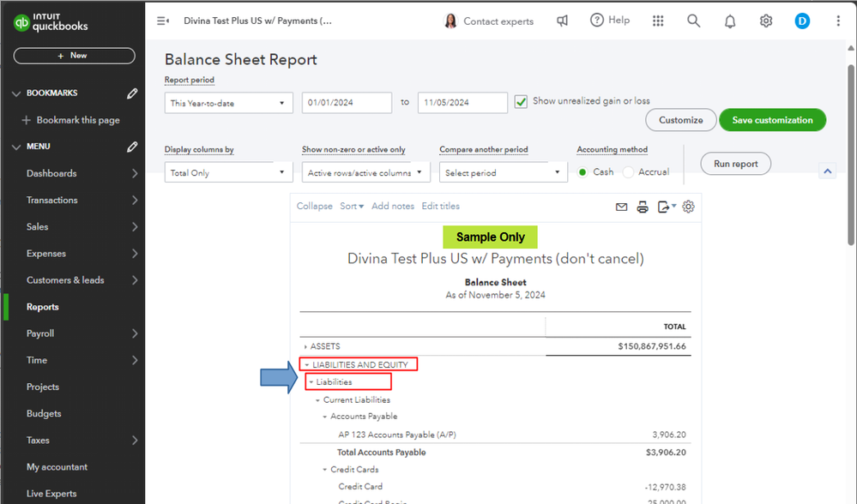Viewport: 857px width, 504px height.
Task: Select the Accrual accounting method
Action: [x=629, y=172]
